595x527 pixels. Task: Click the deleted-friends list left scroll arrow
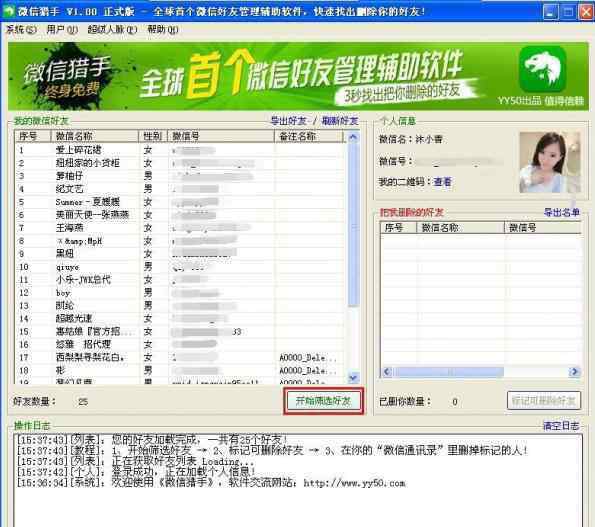[x=387, y=371]
